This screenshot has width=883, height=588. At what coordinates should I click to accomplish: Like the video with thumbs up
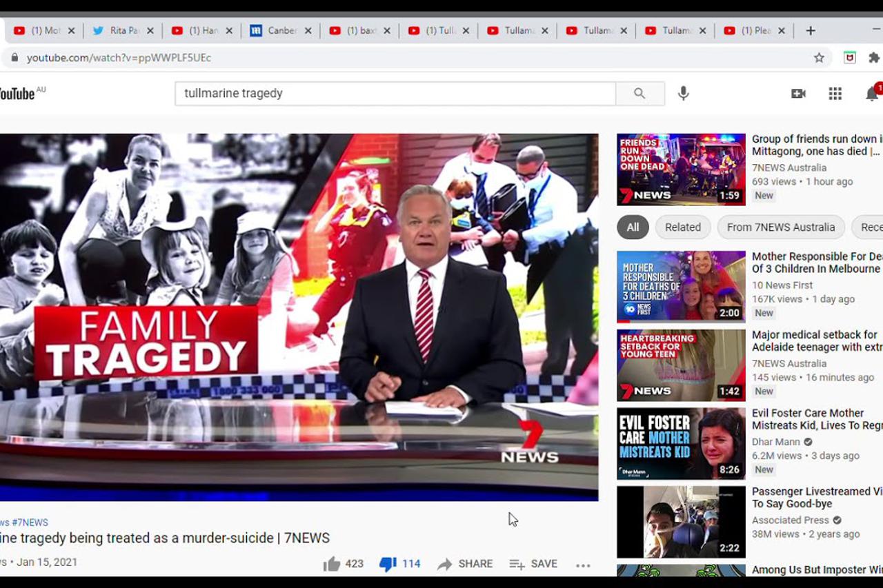[x=332, y=564]
